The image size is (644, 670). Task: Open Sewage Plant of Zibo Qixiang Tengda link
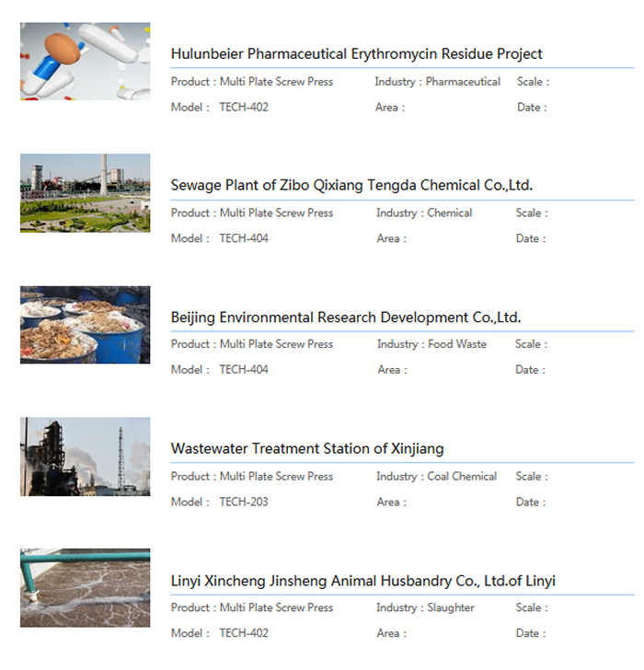pyautogui.click(x=351, y=186)
